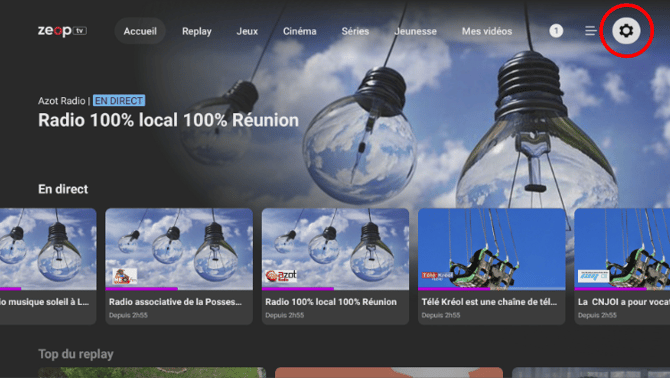Viewport: 670px width, 378px height.
Task: Click the Azot logo on radio card
Action: click(x=281, y=275)
